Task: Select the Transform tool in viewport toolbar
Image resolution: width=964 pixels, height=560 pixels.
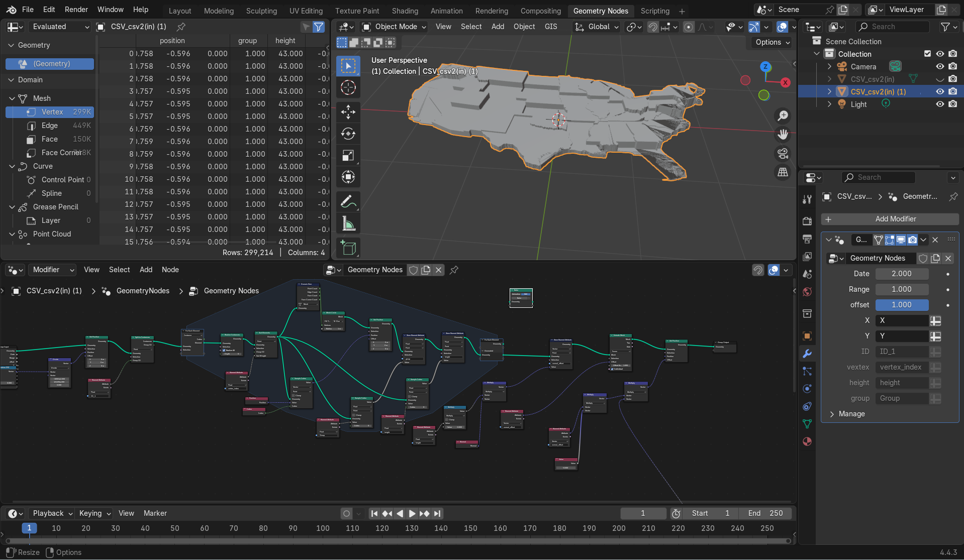Action: coord(348,177)
